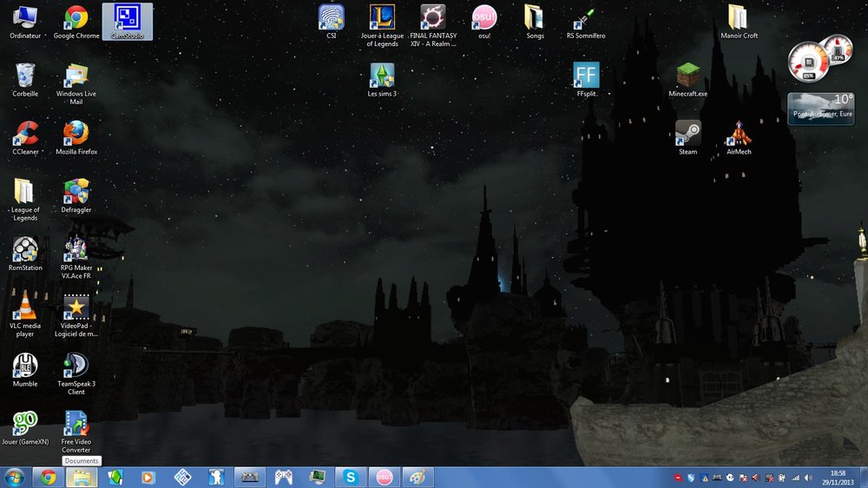Open the blue shield tray icon
Viewport: 868px width, 488px height.
[x=691, y=478]
